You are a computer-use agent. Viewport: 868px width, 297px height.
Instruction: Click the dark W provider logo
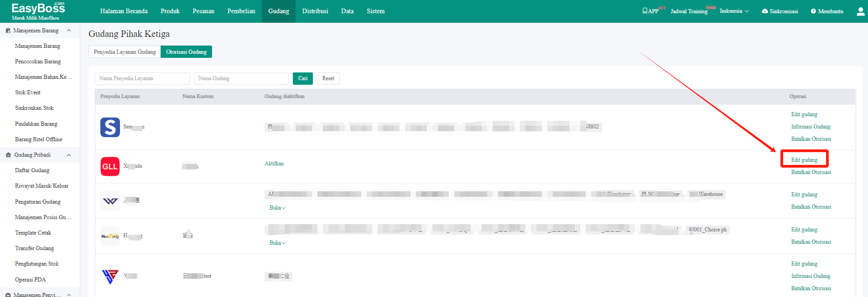pyautogui.click(x=110, y=201)
